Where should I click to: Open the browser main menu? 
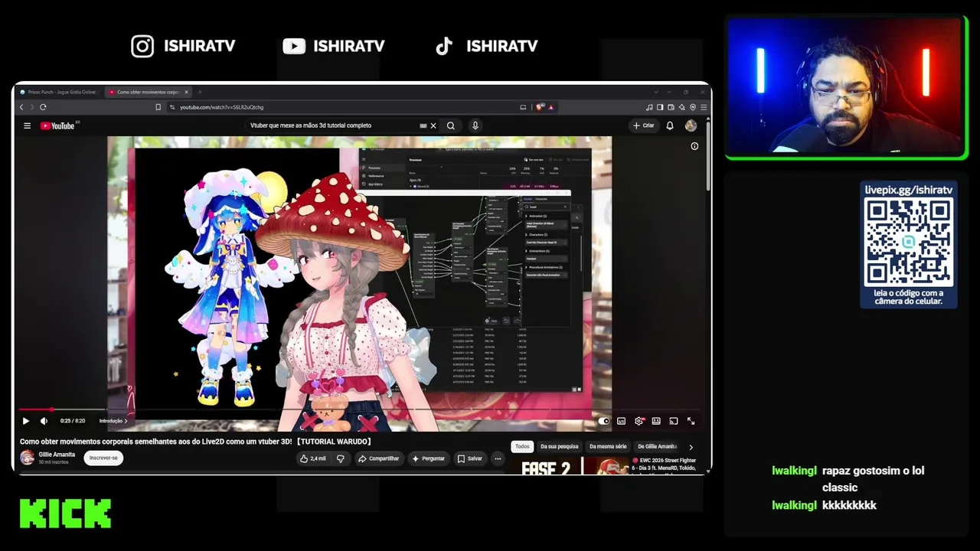click(x=704, y=107)
